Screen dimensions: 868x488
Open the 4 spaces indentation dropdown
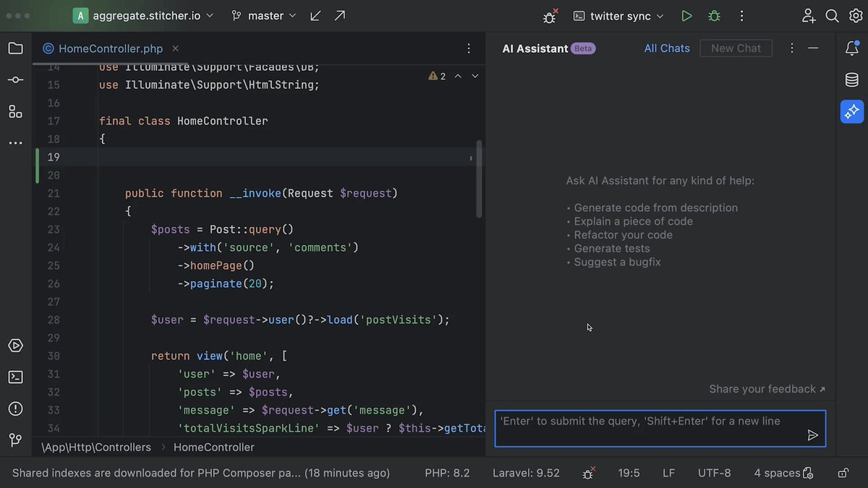coord(778,472)
